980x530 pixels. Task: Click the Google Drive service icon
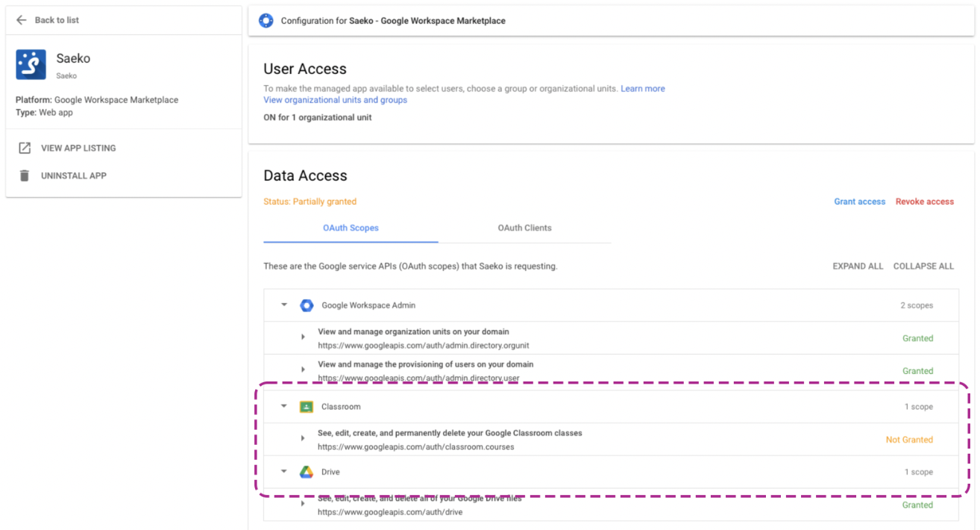point(307,472)
